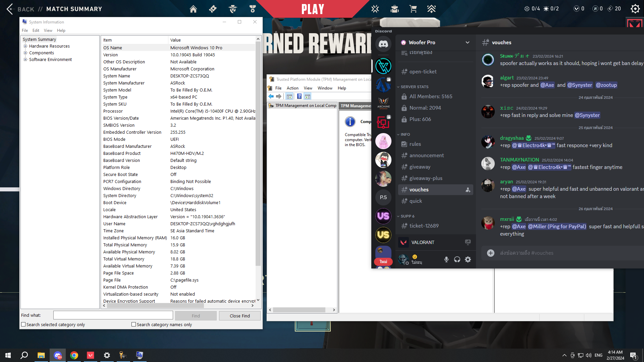Select the Secure Boot State row
The image size is (644, 362).
tap(178, 175)
